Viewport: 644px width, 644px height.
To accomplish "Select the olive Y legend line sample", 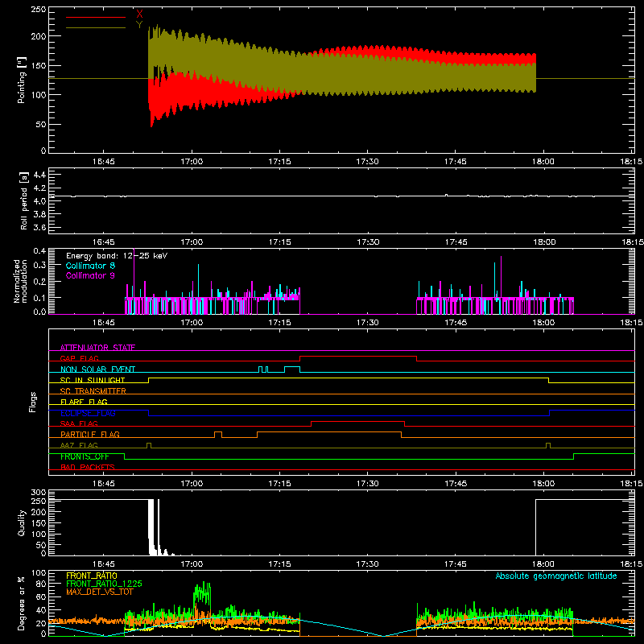I will 96,27.
